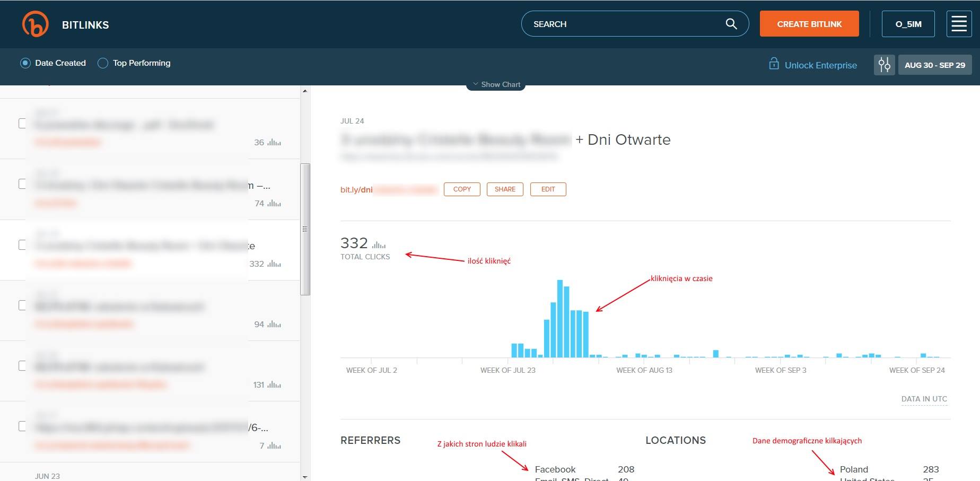Screen dimensions: 980x481
Task: Click the JUL 24 date label
Action: coord(352,121)
